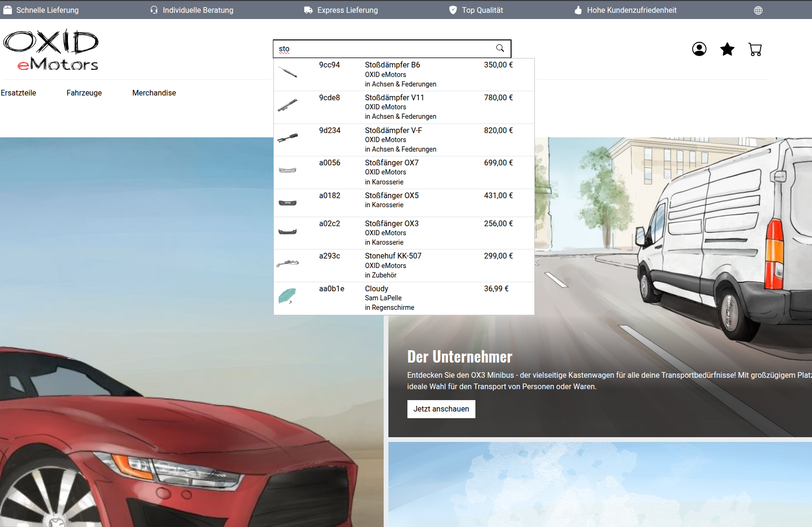Click article number a0182
The width and height of the screenshot is (812, 527).
coord(330,196)
